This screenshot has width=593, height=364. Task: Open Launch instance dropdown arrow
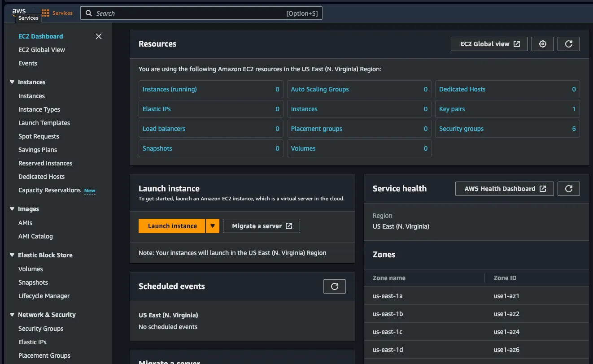213,226
